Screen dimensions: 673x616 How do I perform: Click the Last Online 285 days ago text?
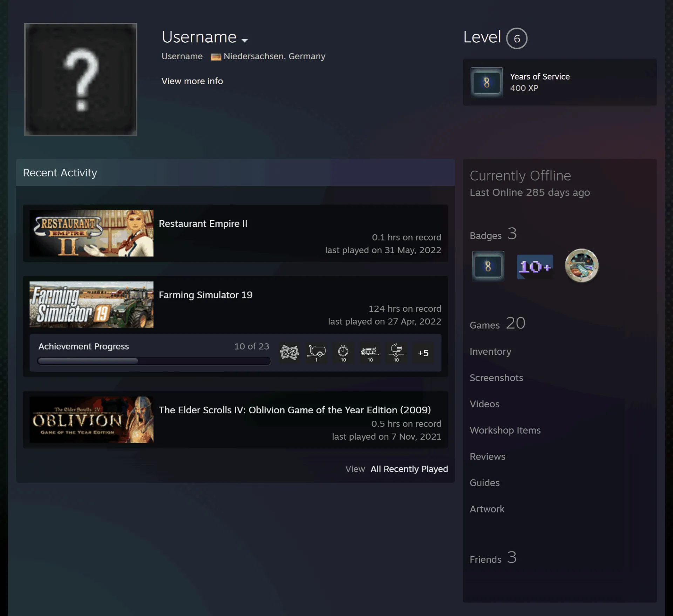pyautogui.click(x=530, y=192)
